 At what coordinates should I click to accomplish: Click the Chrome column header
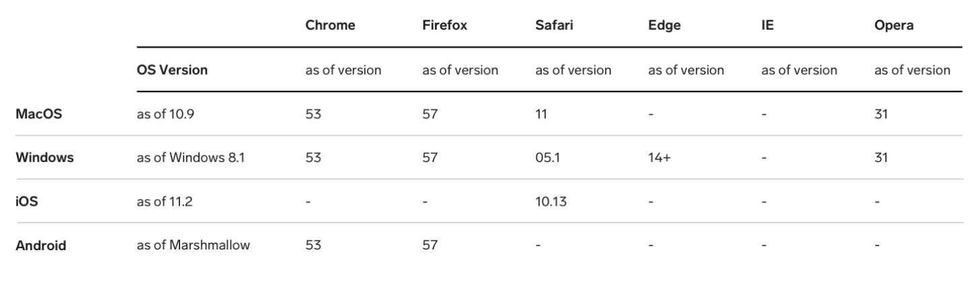pos(330,26)
